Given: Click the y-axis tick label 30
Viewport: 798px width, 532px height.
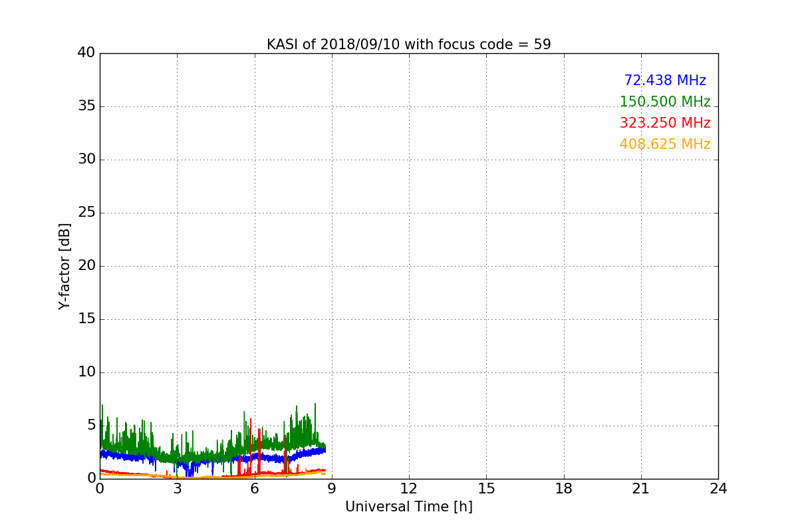Looking at the screenshot, I should pyautogui.click(x=86, y=160).
